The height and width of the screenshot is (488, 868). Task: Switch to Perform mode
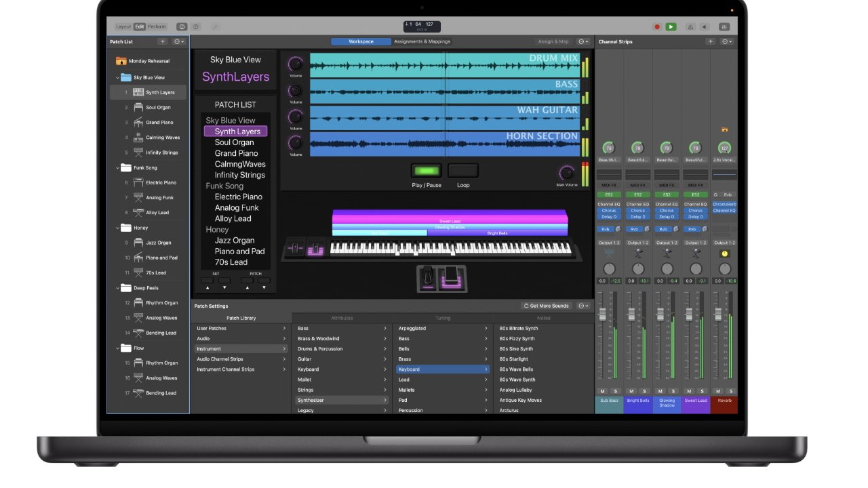(157, 26)
